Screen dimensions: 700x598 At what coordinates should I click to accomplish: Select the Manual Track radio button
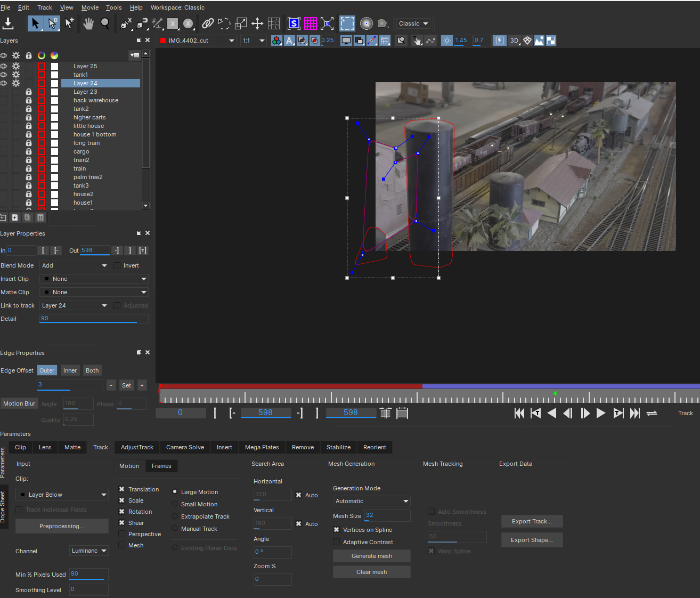(x=175, y=529)
